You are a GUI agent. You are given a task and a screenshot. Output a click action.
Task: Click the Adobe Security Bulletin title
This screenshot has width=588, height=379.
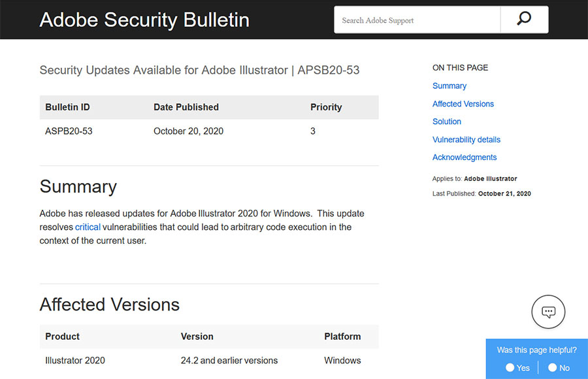(x=144, y=20)
